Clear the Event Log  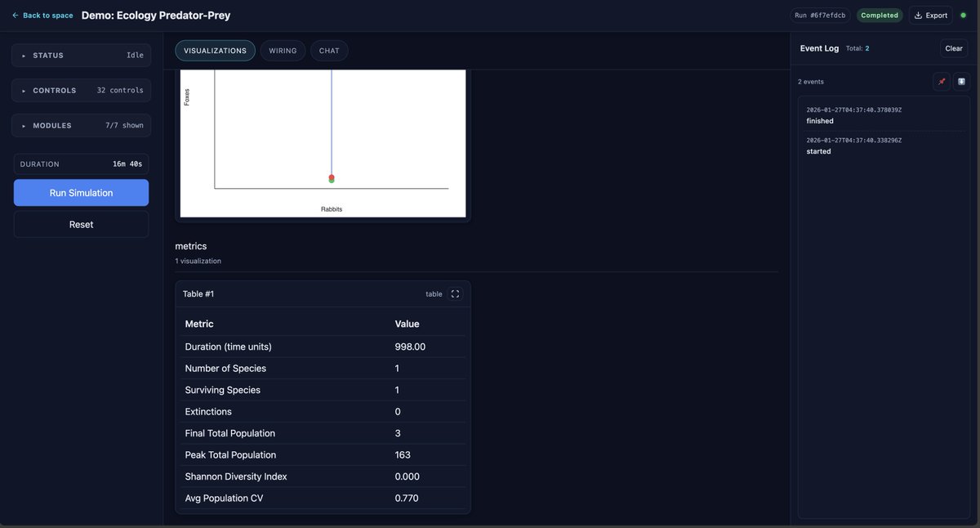tap(954, 48)
